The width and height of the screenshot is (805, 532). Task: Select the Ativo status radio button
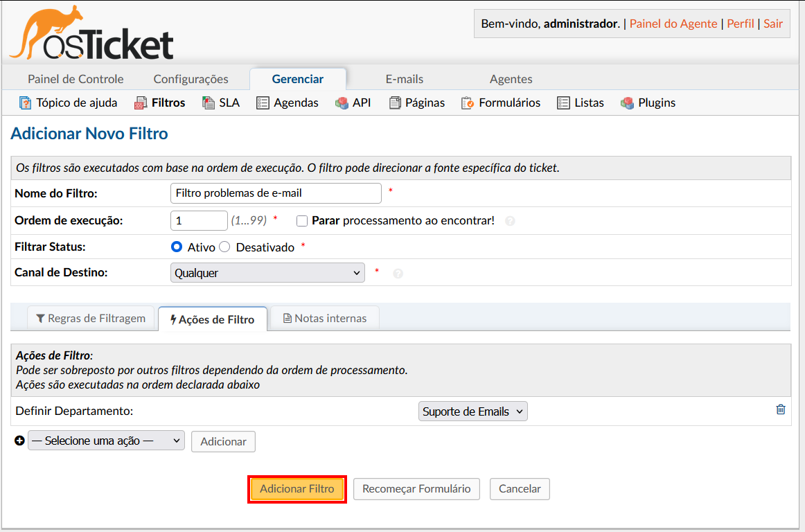pyautogui.click(x=175, y=247)
